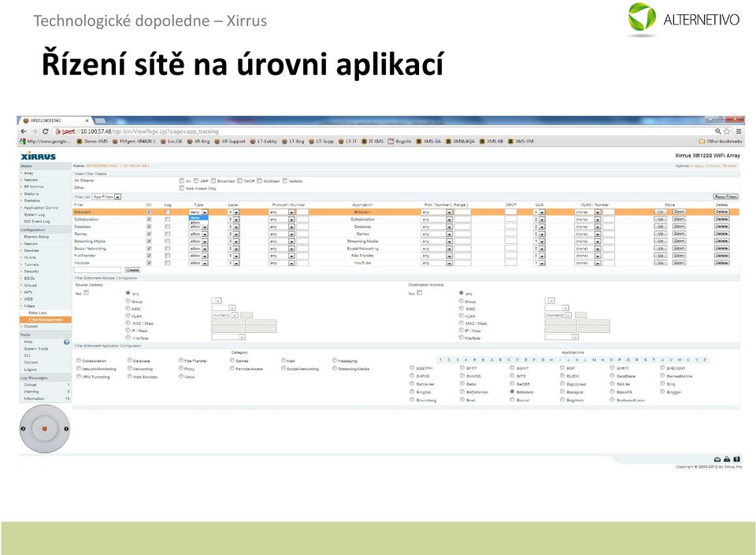Open RF Monitor in the sidebar menu
The width and height of the screenshot is (756, 555).
pos(34,187)
